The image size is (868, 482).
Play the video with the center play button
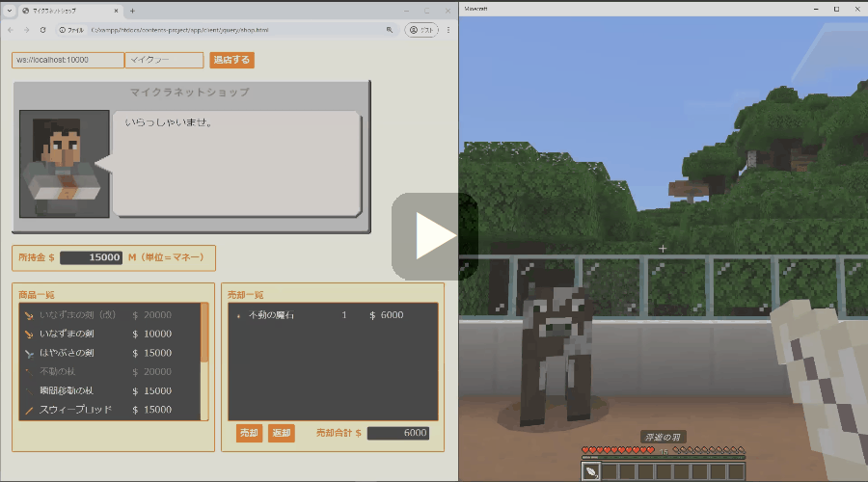click(434, 236)
